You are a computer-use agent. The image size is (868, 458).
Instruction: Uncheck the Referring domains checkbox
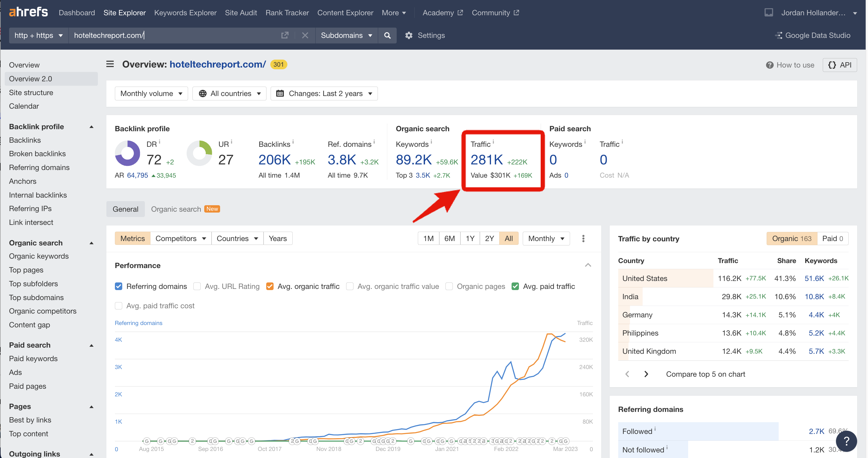(119, 286)
